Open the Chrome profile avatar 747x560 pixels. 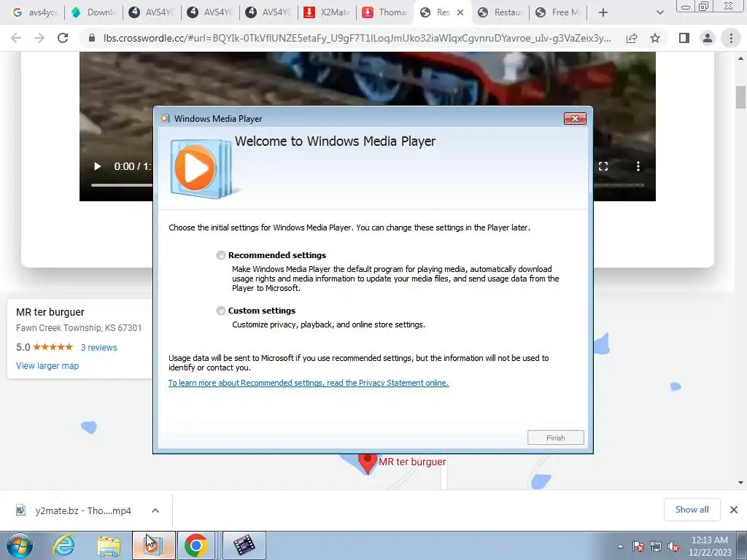708,38
